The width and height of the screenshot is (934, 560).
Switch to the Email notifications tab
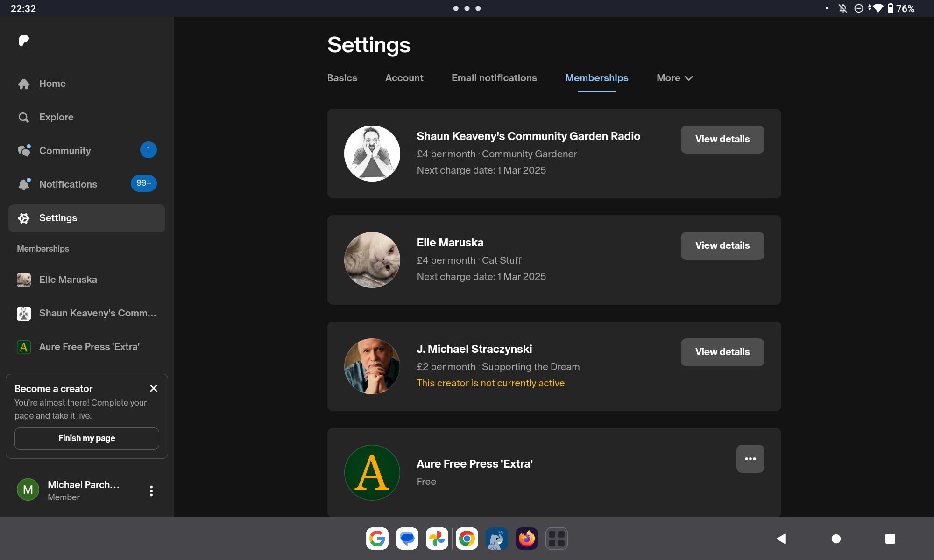[x=494, y=78]
